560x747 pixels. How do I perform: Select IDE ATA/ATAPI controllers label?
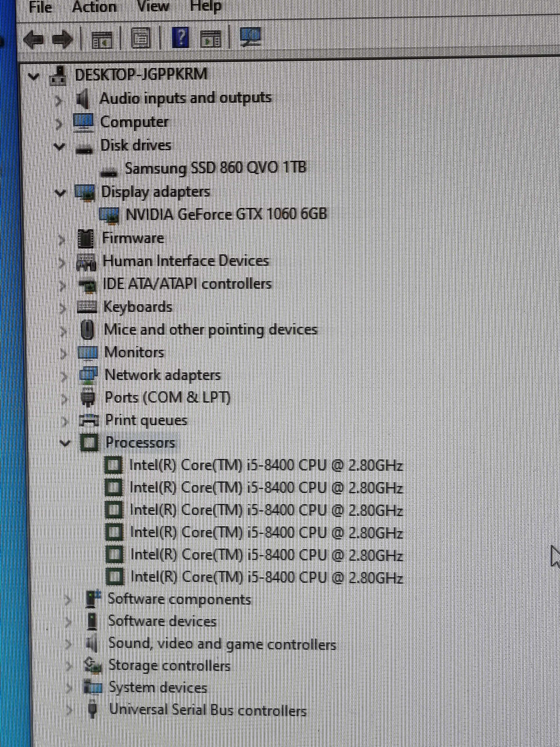tap(187, 284)
